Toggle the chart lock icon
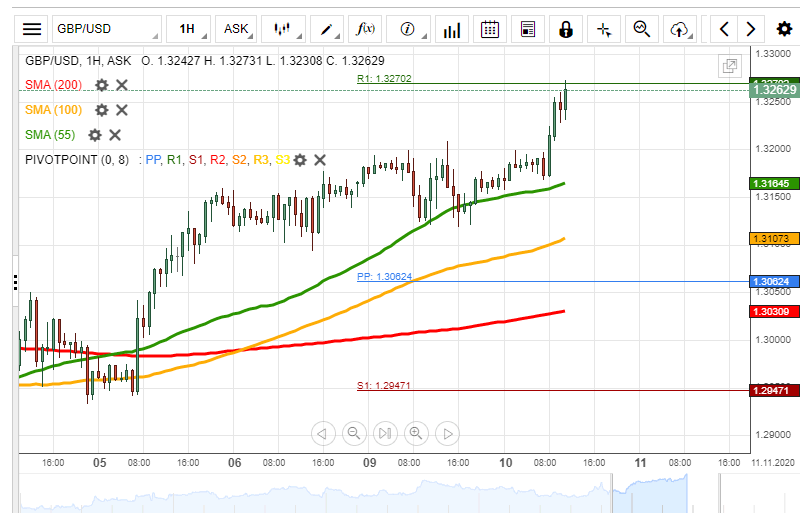Screen dimensions: 806x524 click(x=566, y=29)
